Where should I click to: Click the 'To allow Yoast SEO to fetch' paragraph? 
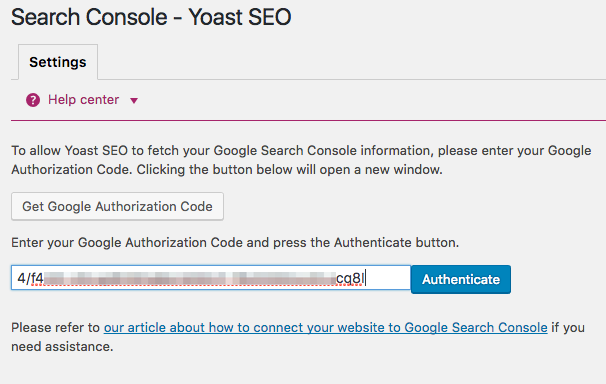click(x=301, y=160)
